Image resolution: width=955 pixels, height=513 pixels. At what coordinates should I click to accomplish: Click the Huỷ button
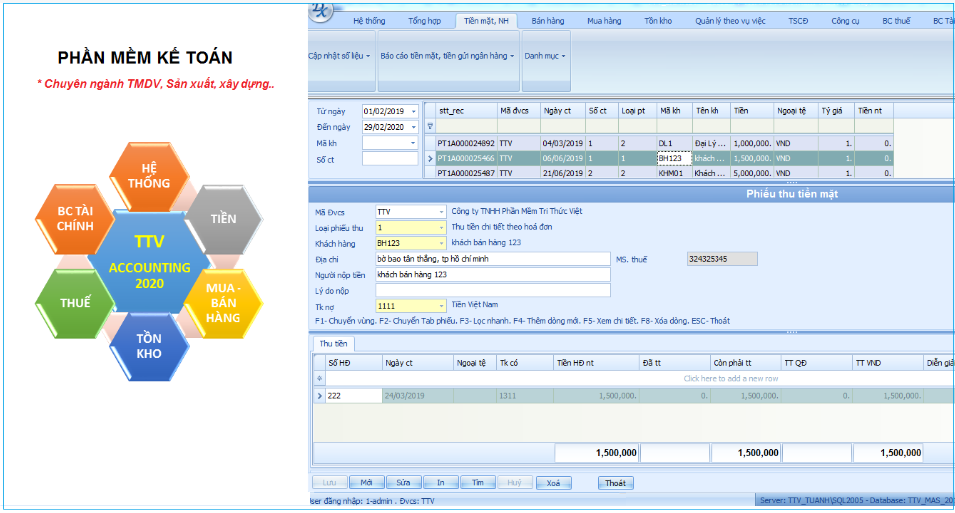[515, 483]
